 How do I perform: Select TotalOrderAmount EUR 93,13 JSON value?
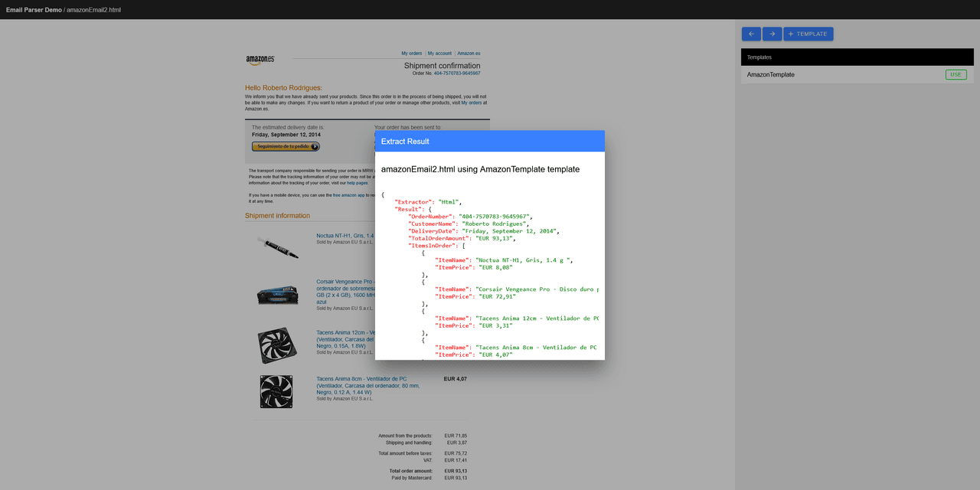click(x=495, y=238)
